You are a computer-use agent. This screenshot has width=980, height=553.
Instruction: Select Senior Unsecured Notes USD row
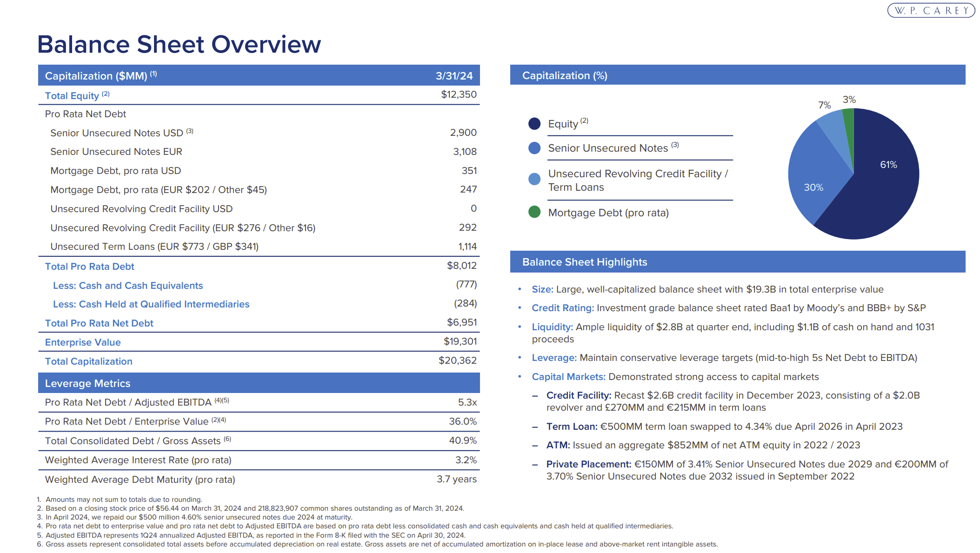[259, 133]
